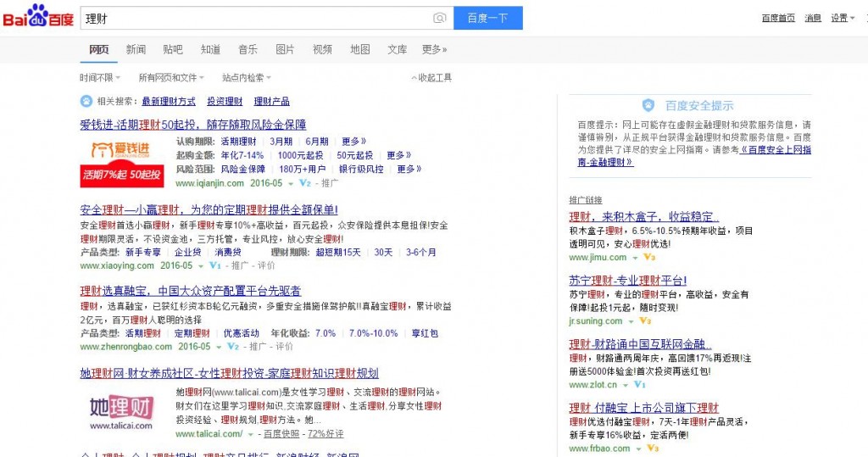This screenshot has width=868, height=457.
Task: Expand arrow beside www.talicai.com/
Action: pyautogui.click(x=251, y=435)
